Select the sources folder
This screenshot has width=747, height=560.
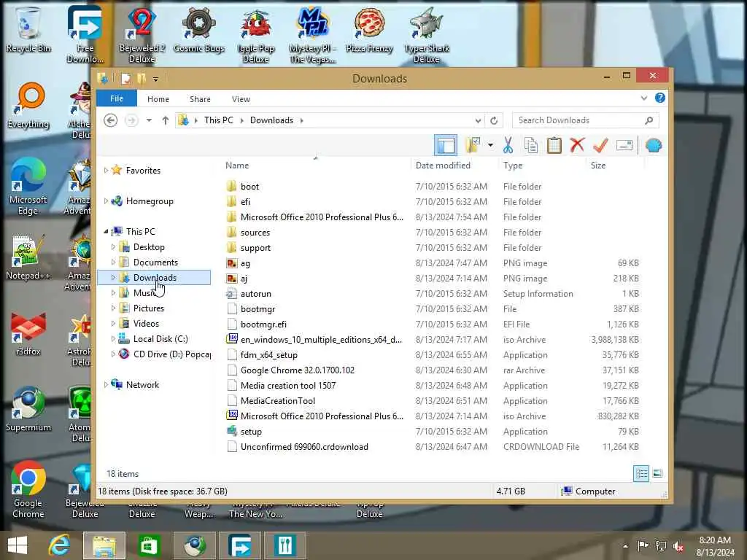tap(255, 233)
